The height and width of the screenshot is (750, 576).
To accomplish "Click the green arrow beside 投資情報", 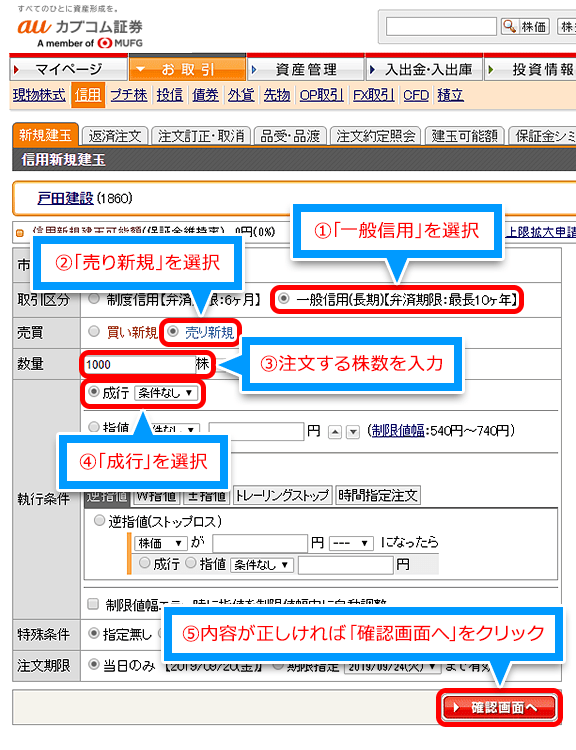I will click(x=490, y=70).
